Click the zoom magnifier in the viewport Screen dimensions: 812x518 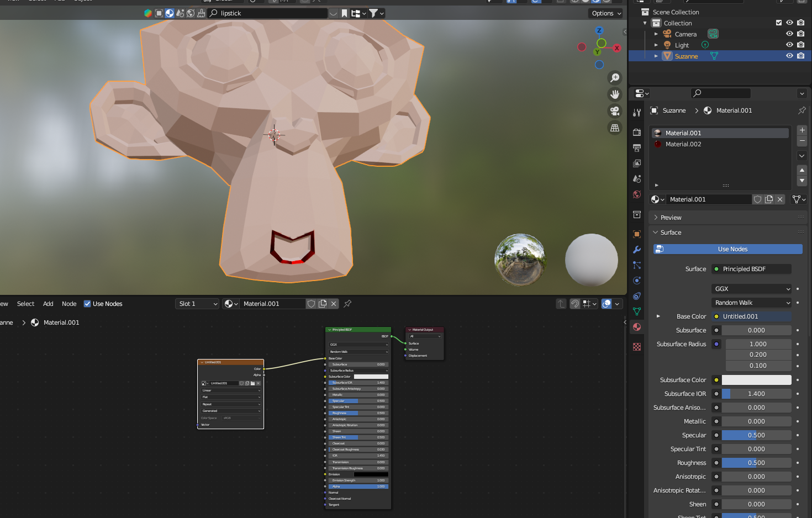[615, 78]
